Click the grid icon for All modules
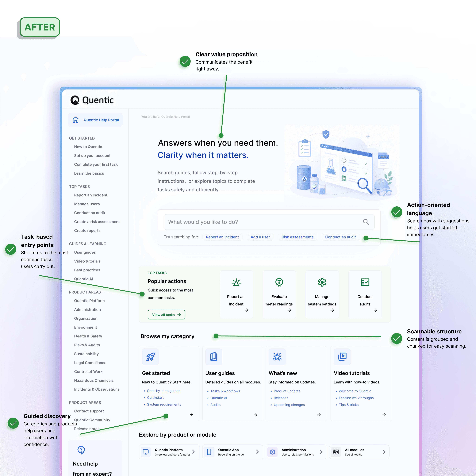This screenshot has height=476, width=476. click(336, 452)
